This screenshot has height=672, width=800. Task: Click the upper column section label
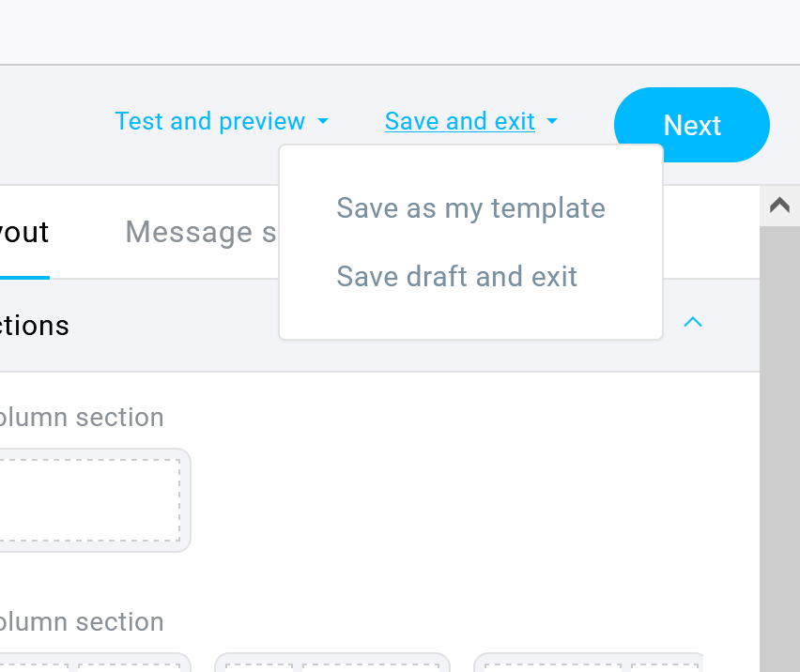(82, 417)
